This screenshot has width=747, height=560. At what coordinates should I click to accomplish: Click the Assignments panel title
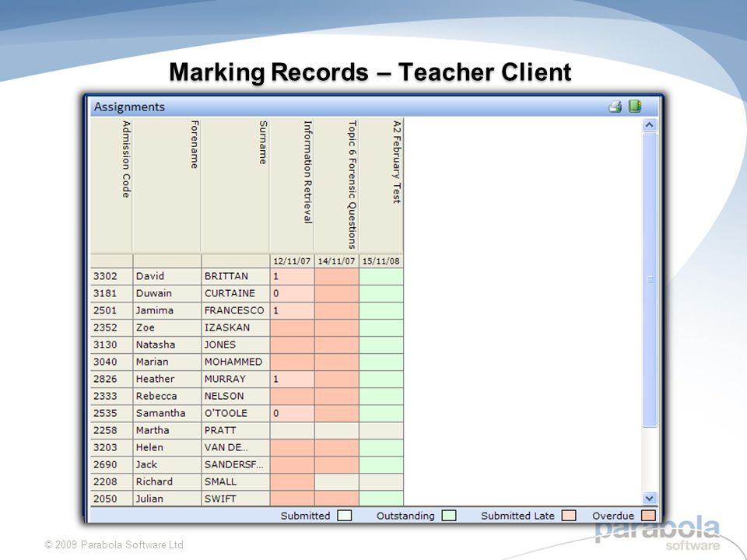point(129,107)
